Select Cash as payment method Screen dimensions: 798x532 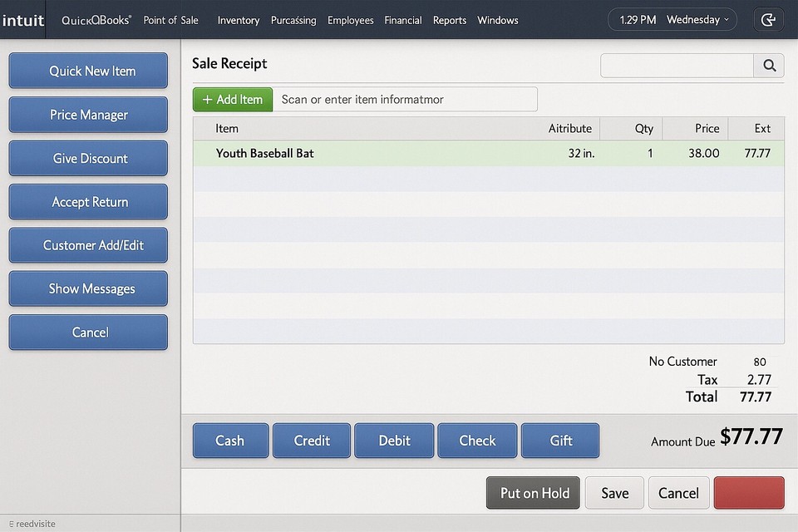[x=230, y=441]
